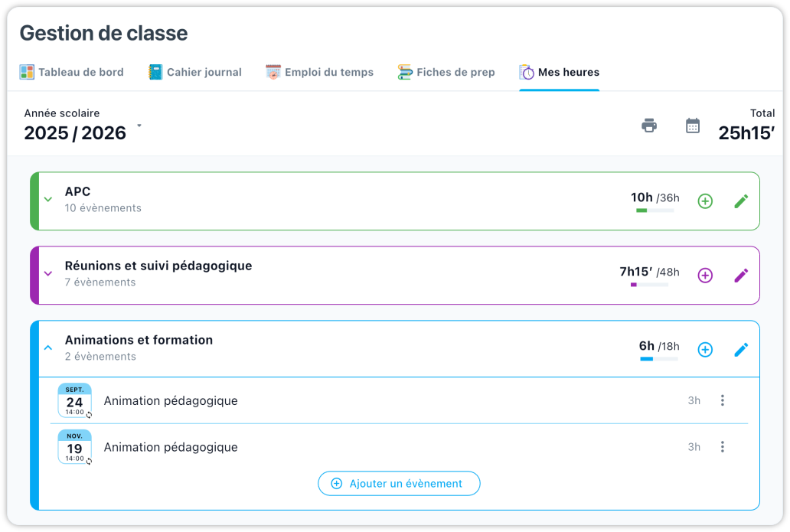
Task: Switch to Cahier journal tab
Action: click(x=195, y=73)
